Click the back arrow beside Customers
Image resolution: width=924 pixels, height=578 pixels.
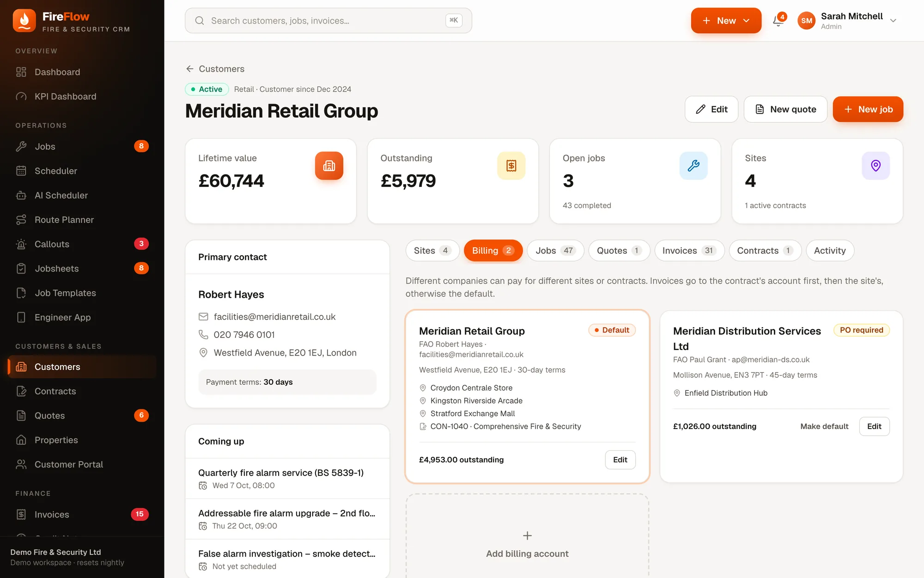[x=189, y=69]
